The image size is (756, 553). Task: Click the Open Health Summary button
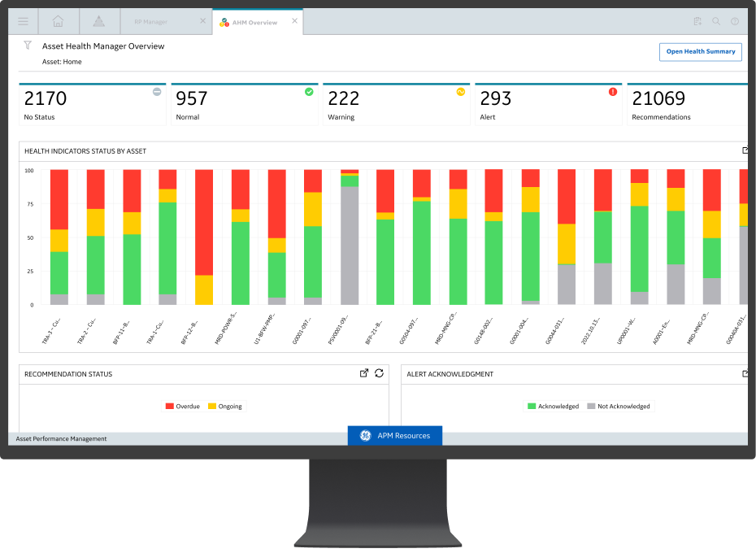[700, 51]
